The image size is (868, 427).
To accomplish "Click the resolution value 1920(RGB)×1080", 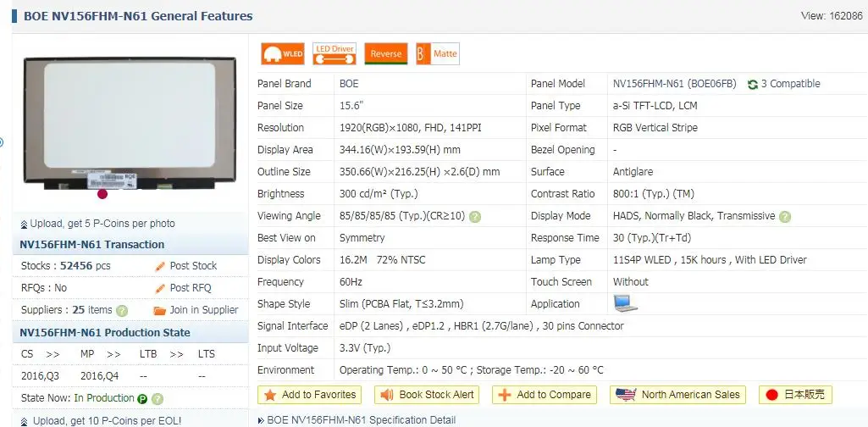I will (x=410, y=128).
